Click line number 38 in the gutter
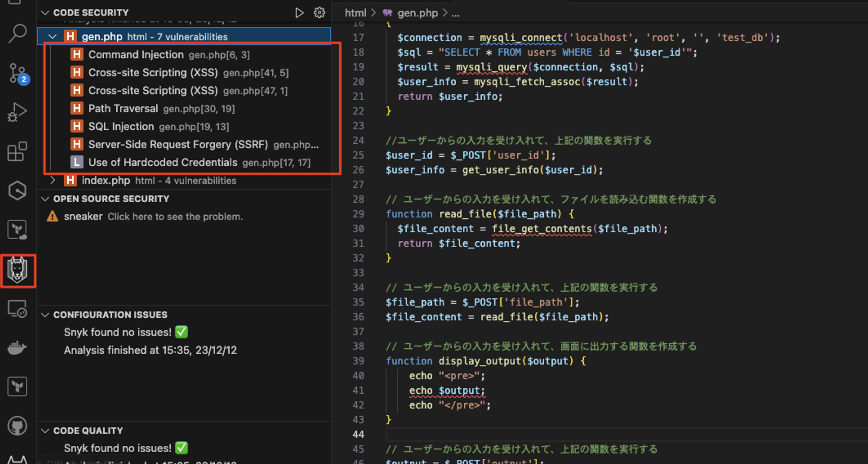The height and width of the screenshot is (464, 868). [358, 346]
